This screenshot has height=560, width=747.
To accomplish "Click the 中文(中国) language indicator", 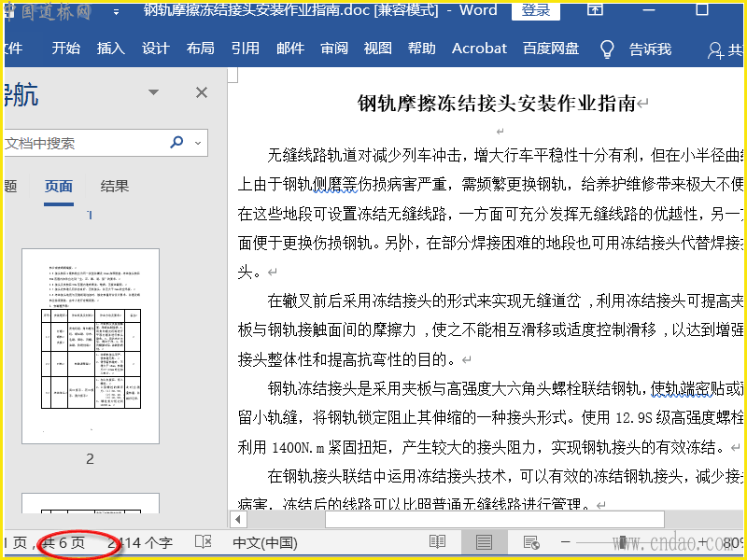I will coord(264,542).
